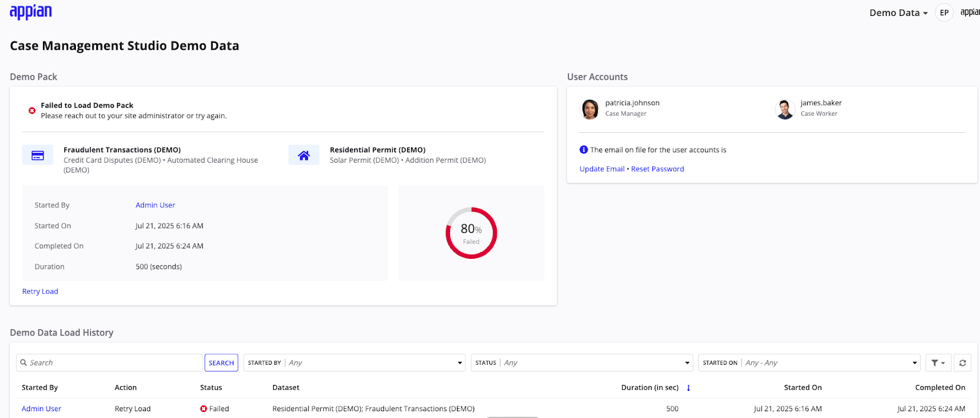This screenshot has width=980, height=418.
Task: Click the blue info icon near email notice
Action: (584, 150)
